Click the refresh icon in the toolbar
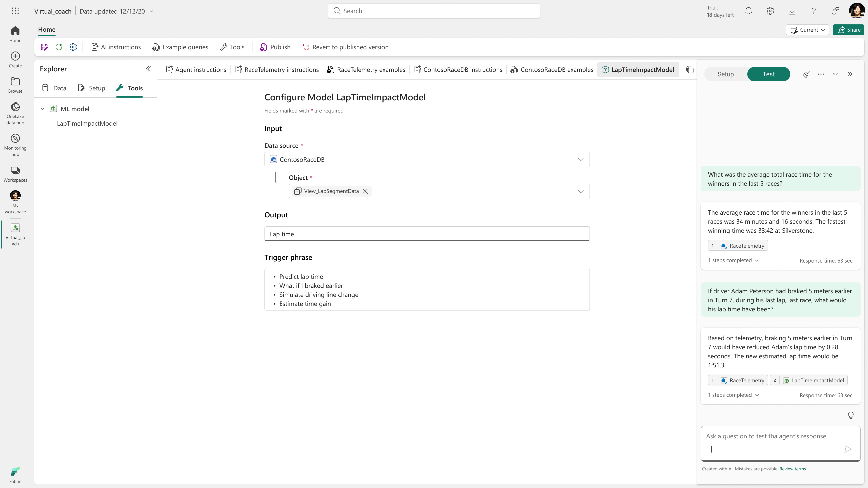This screenshot has width=868, height=488. [x=59, y=47]
